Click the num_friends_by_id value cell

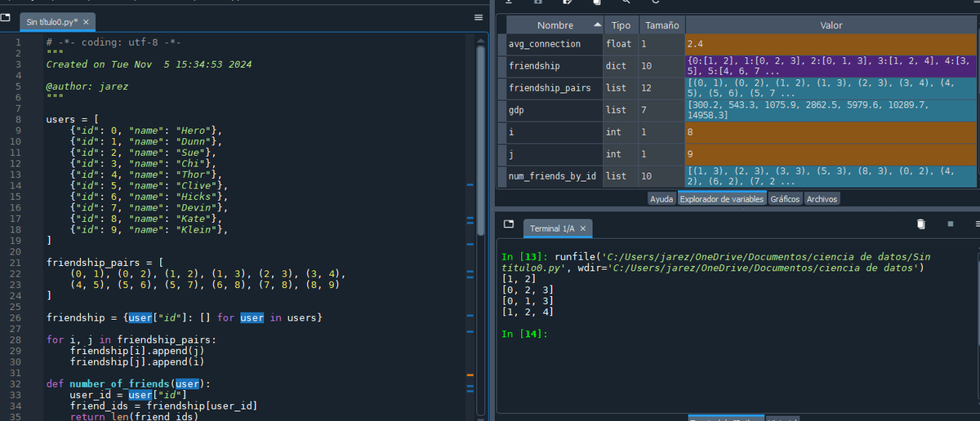[831, 176]
